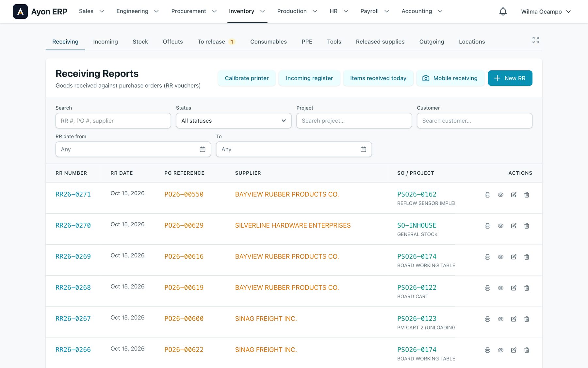Viewport: 588px width, 368px height.
Task: Expand the Sales menu
Action: pos(91,11)
